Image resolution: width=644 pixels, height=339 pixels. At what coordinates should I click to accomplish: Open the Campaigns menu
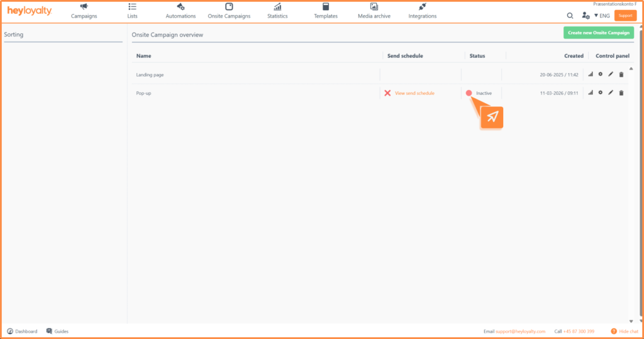[x=84, y=11]
